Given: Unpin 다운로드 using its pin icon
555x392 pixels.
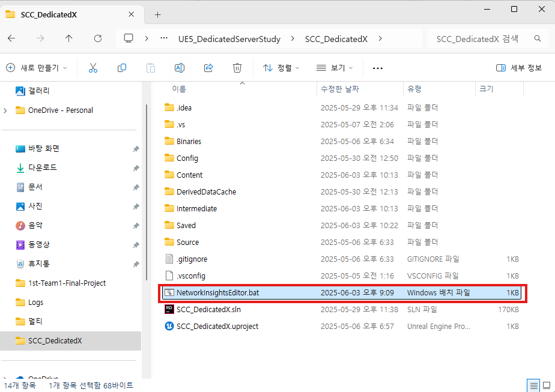Looking at the screenshot, I should click(136, 168).
